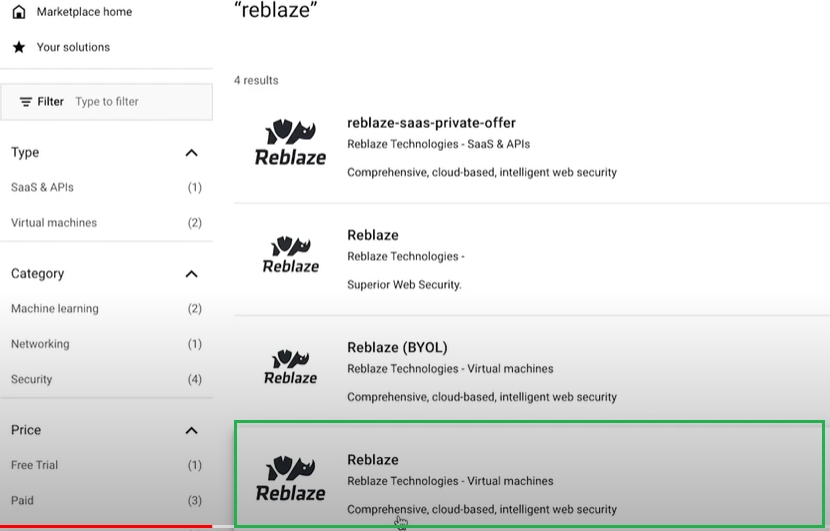Screen dimensions: 830x531
Task: Click the Marketplace home house icon
Action: tap(18, 12)
